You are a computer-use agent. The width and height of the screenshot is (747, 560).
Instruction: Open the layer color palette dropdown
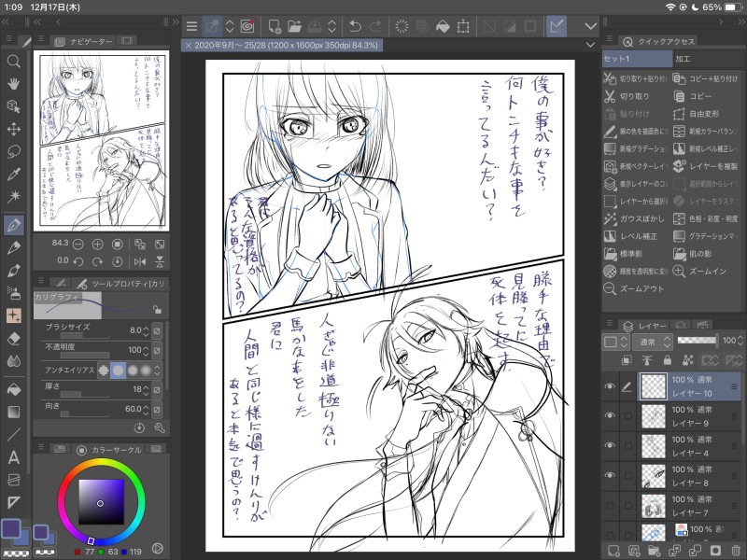point(615,342)
